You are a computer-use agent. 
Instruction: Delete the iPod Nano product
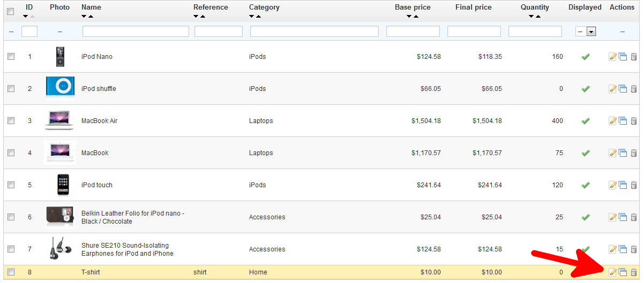pyautogui.click(x=634, y=57)
